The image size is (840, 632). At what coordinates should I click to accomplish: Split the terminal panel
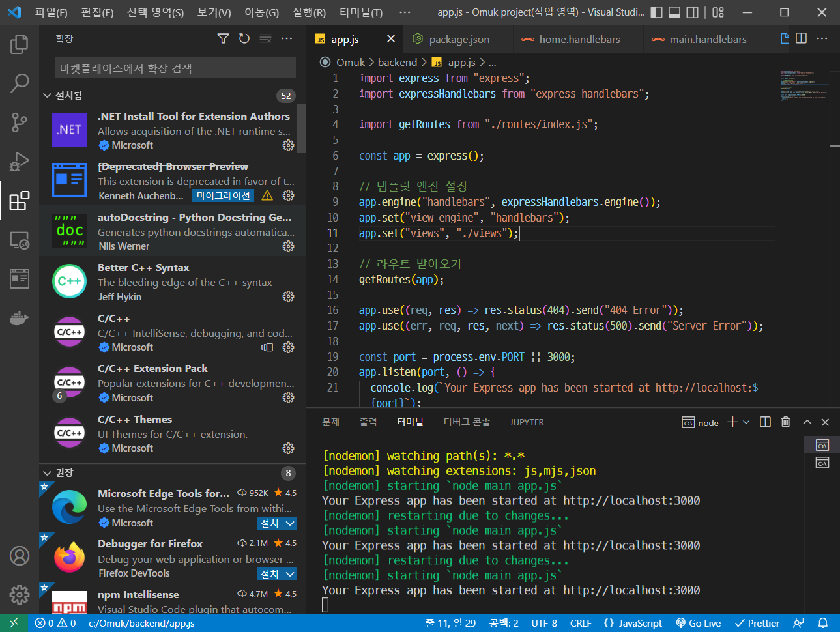765,422
